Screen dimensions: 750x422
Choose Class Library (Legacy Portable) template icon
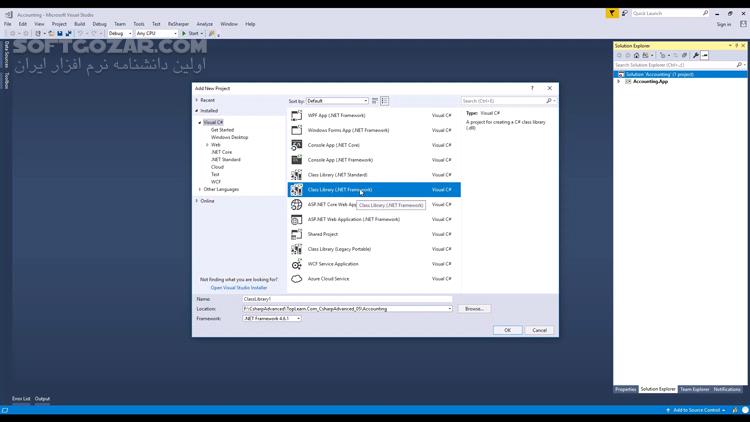pos(297,249)
